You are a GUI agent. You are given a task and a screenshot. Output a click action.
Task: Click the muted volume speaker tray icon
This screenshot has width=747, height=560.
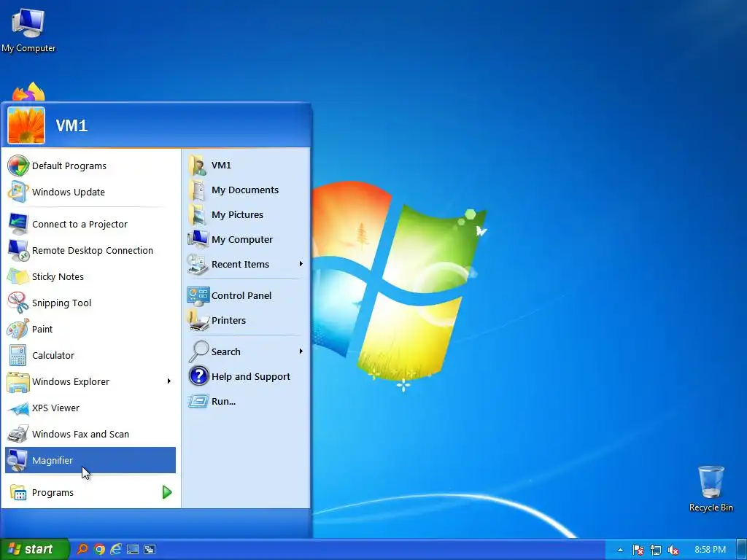673,550
